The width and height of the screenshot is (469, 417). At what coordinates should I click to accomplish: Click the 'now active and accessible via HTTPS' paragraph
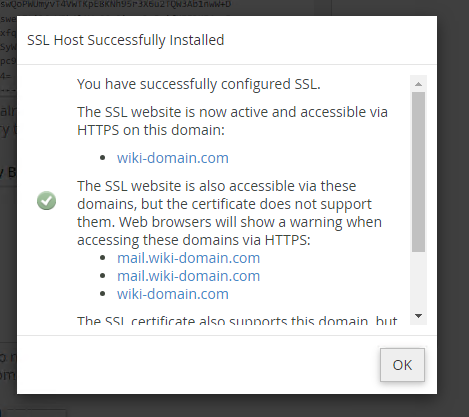[x=232, y=121]
